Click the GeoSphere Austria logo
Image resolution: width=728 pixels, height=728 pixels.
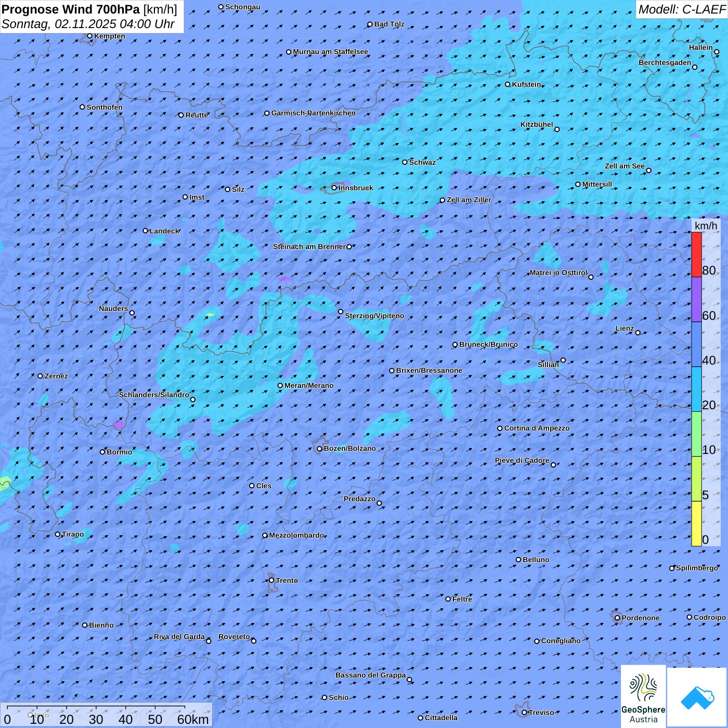[643, 697]
